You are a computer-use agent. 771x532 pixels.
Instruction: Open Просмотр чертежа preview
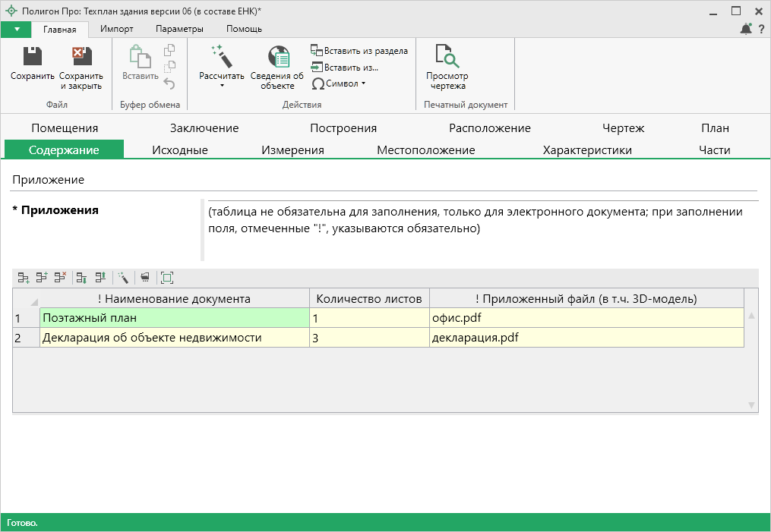[447, 65]
